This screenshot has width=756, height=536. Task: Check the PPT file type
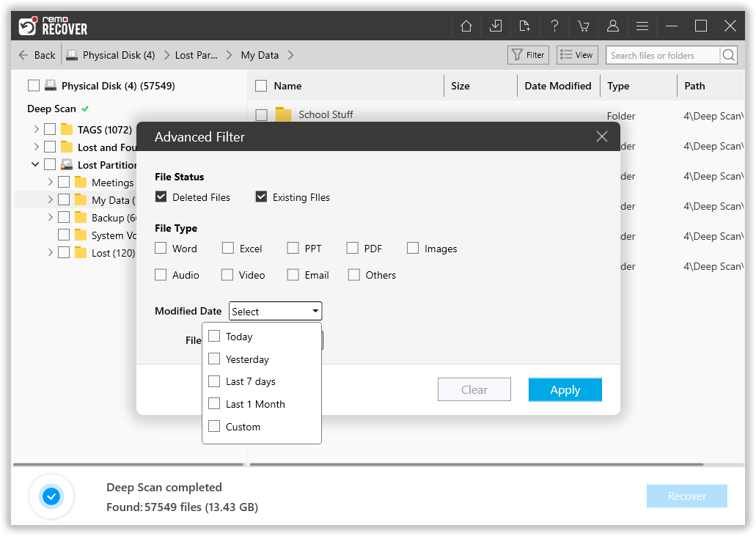293,249
